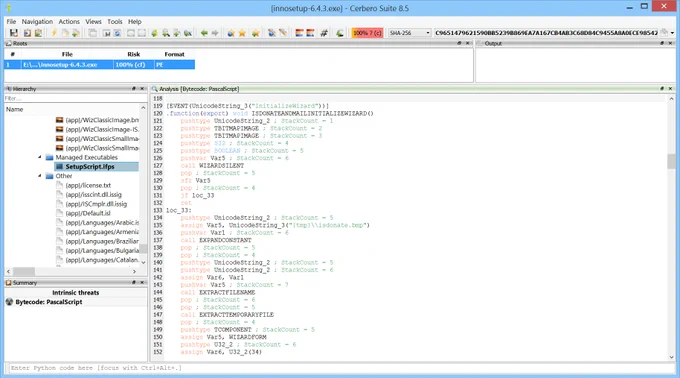Click the green back arrow icon
This screenshot has height=378, width=680.
click(204, 33)
